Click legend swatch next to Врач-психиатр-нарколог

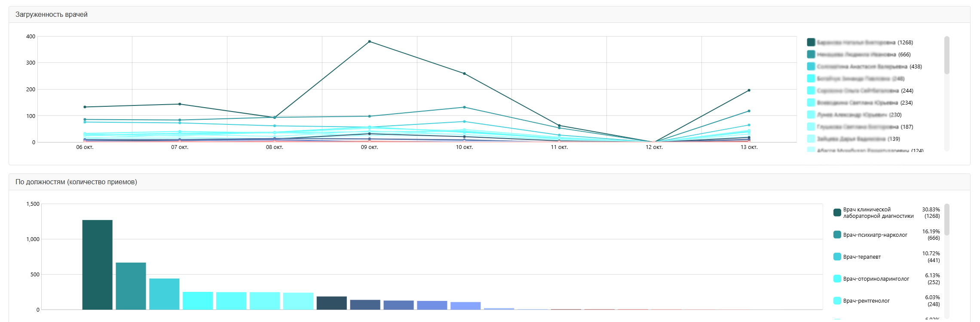coord(837,235)
